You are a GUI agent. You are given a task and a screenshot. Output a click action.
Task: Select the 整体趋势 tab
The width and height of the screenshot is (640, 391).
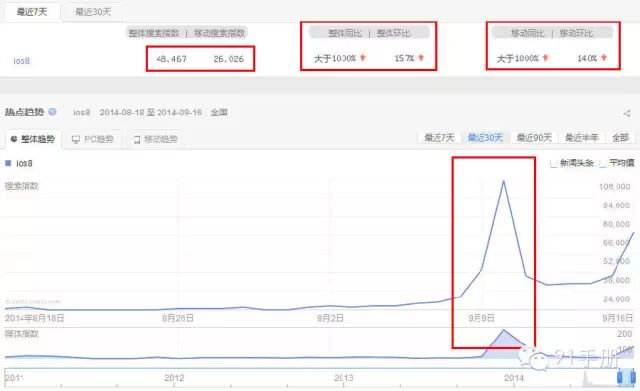point(33,139)
